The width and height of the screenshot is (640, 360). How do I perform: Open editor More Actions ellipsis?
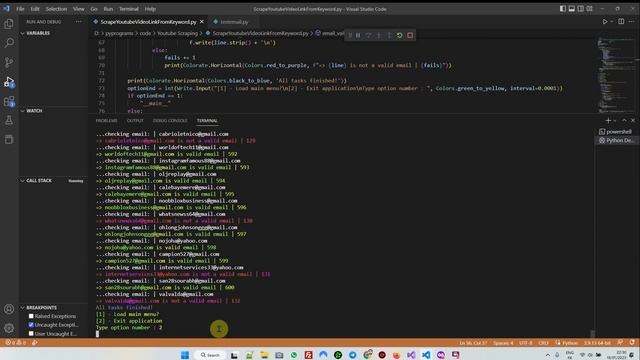631,22
